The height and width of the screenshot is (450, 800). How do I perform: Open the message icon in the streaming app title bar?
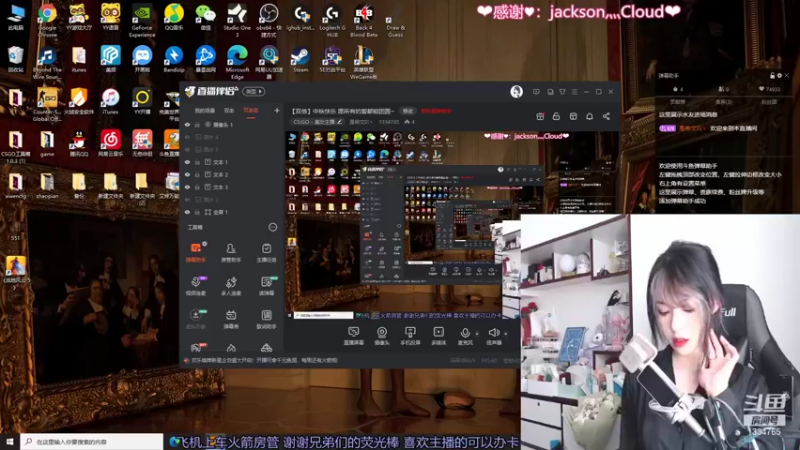(536, 92)
